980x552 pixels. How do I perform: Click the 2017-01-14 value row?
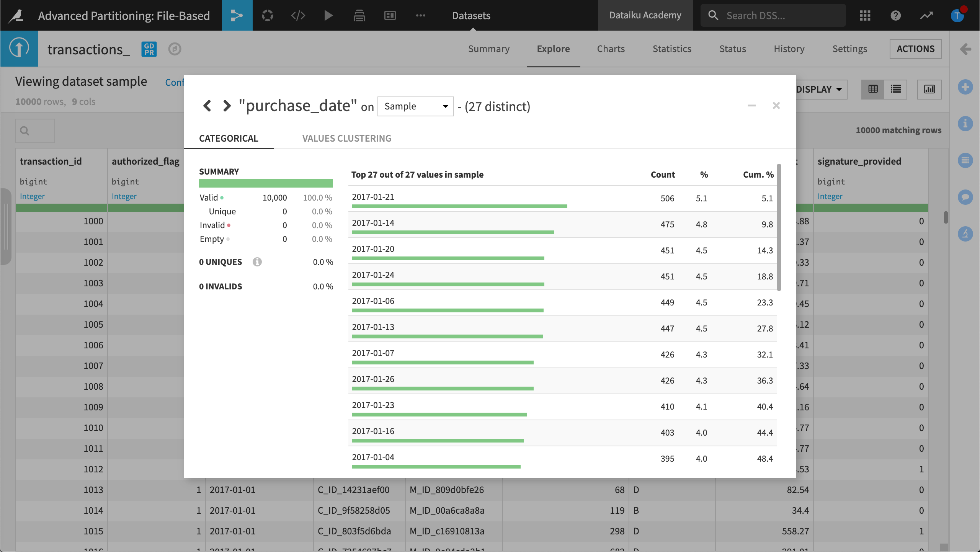click(563, 225)
